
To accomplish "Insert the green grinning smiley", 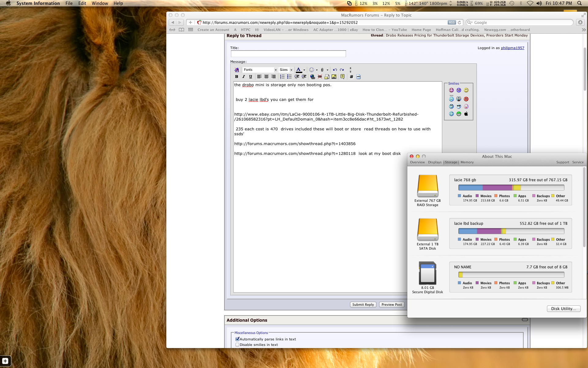I will point(459,114).
